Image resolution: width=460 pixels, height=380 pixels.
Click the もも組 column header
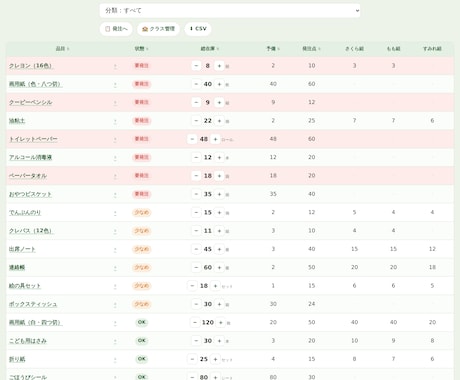tap(393, 49)
